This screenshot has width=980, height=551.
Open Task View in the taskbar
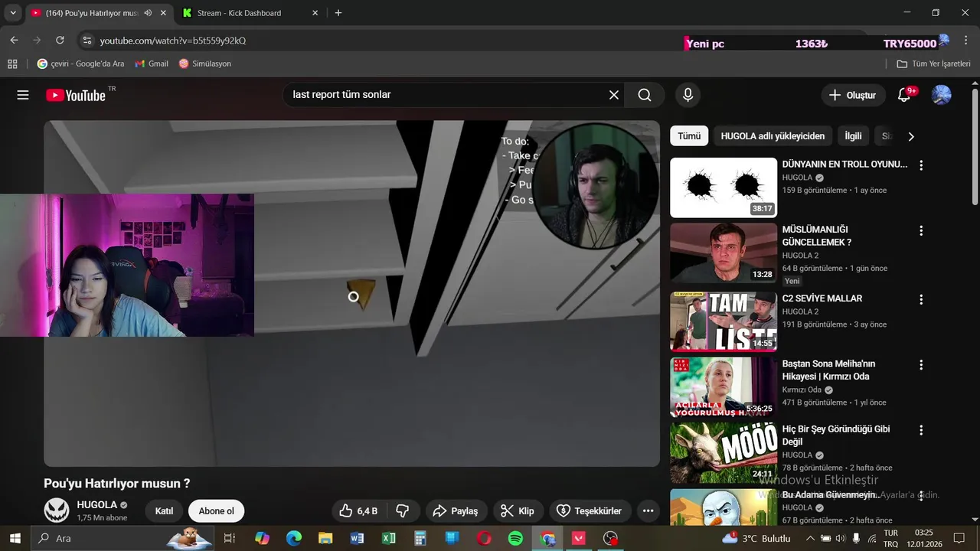[229, 538]
